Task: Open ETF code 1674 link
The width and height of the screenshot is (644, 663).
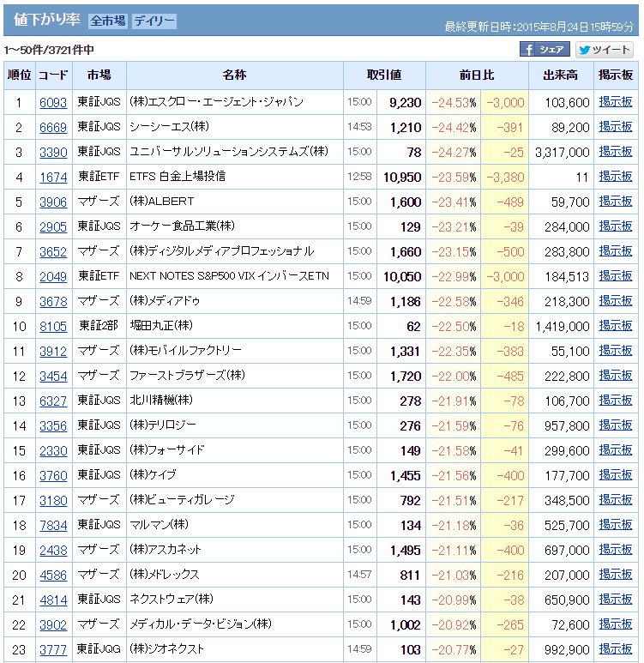Action: click(x=53, y=177)
